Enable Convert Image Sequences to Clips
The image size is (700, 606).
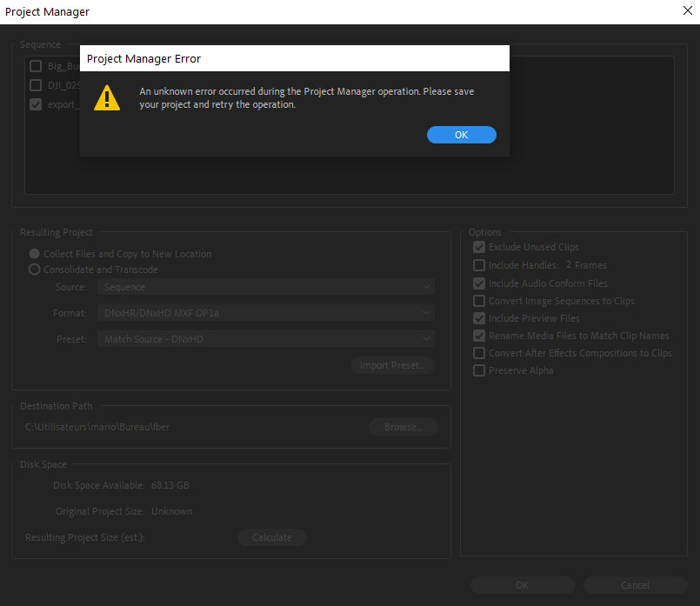click(x=479, y=300)
